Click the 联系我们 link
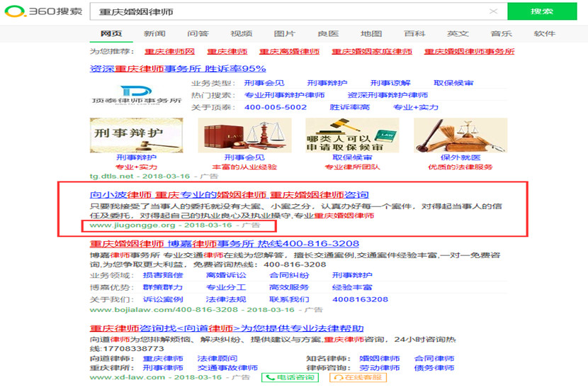 point(289,299)
